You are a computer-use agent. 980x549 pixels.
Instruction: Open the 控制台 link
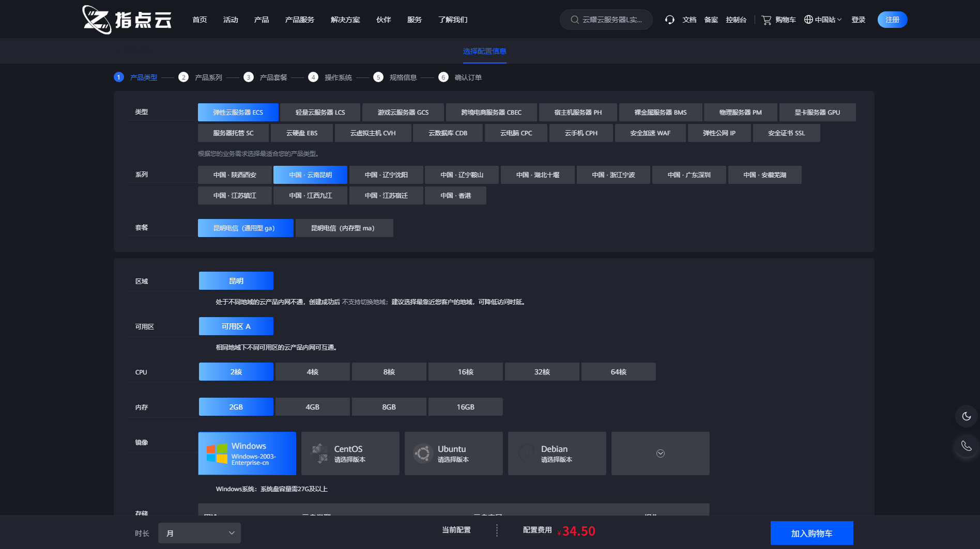coord(736,20)
